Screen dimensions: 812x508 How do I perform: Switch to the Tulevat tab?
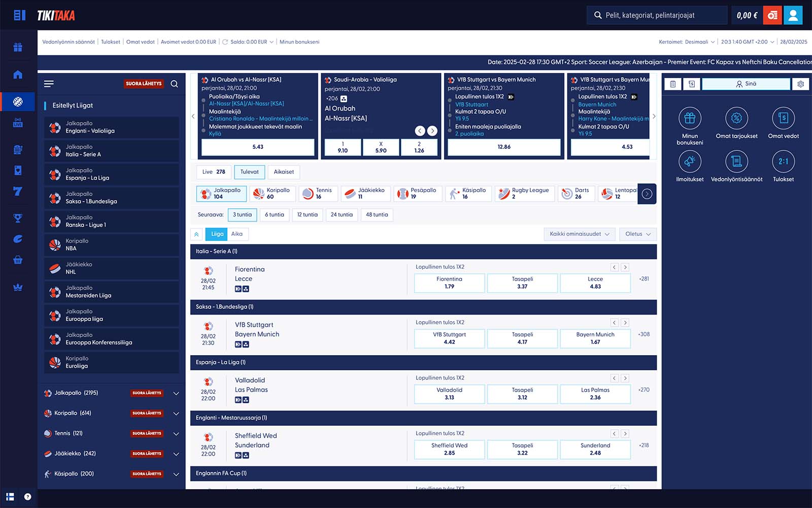pos(249,172)
